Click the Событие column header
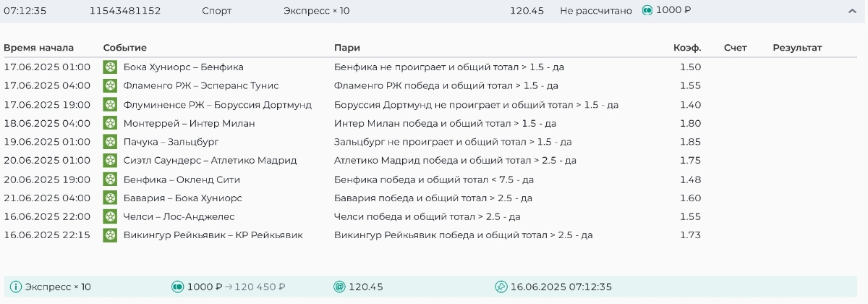The height and width of the screenshot is (304, 868). pos(124,48)
